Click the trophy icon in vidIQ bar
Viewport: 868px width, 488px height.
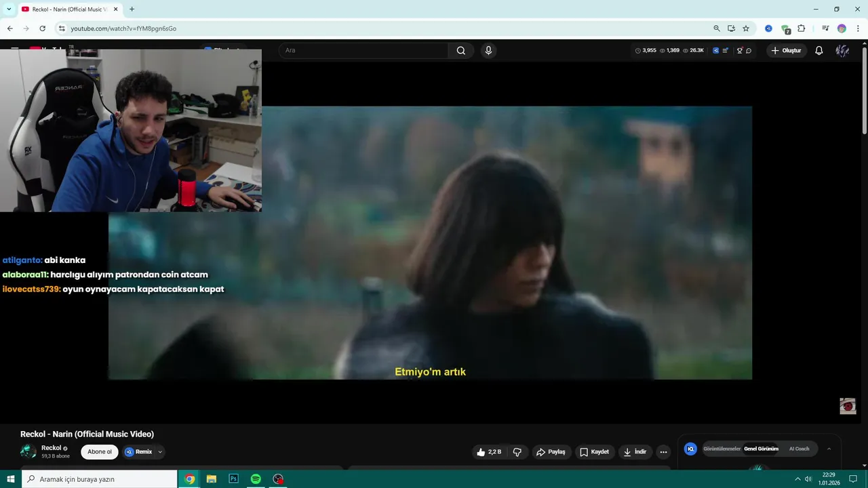pyautogui.click(x=740, y=50)
